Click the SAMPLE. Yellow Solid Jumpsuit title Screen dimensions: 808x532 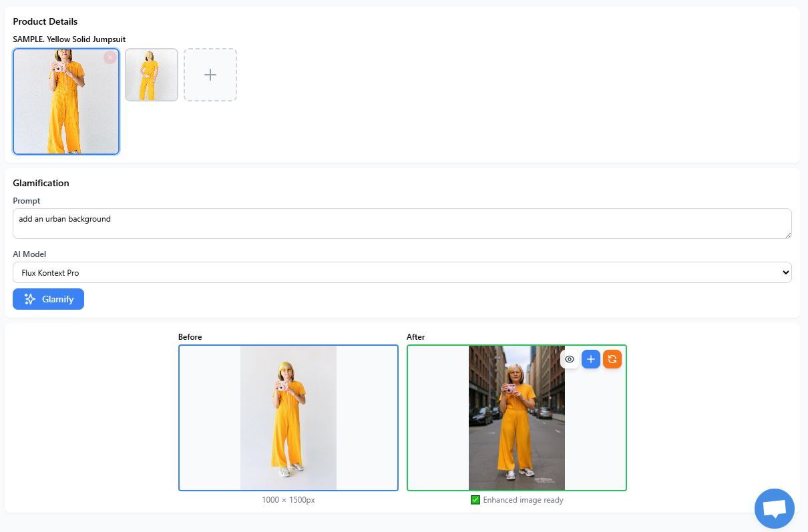69,39
